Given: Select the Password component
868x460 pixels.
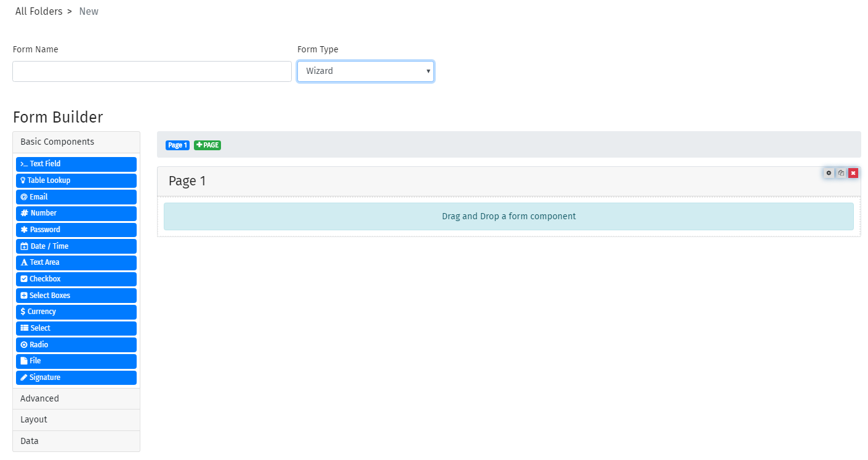Looking at the screenshot, I should [x=76, y=230].
